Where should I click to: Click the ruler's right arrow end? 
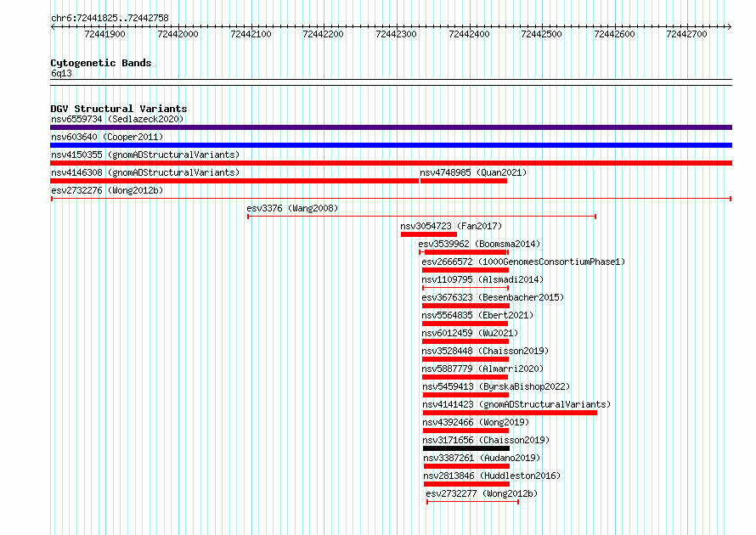(730, 27)
